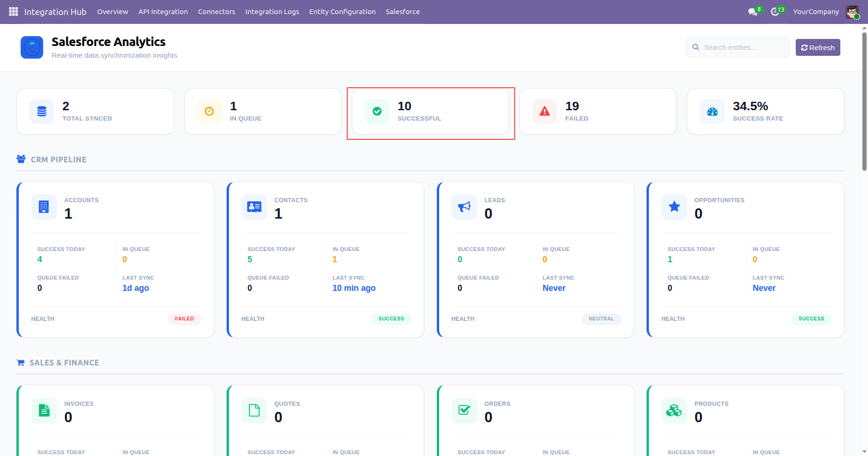Click the '10 min ago' last sync value

(354, 288)
